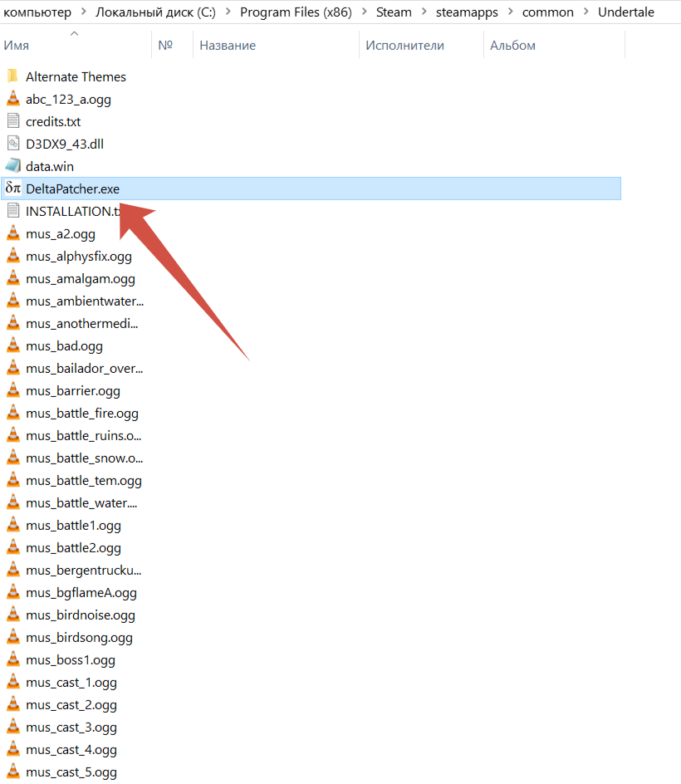Select file name mus_battle_snow.o...

(85, 458)
